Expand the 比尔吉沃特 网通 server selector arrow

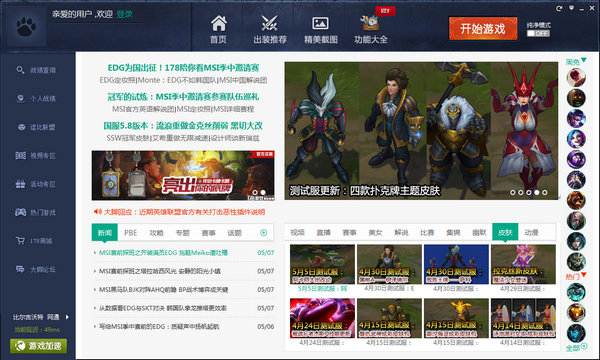(67, 317)
